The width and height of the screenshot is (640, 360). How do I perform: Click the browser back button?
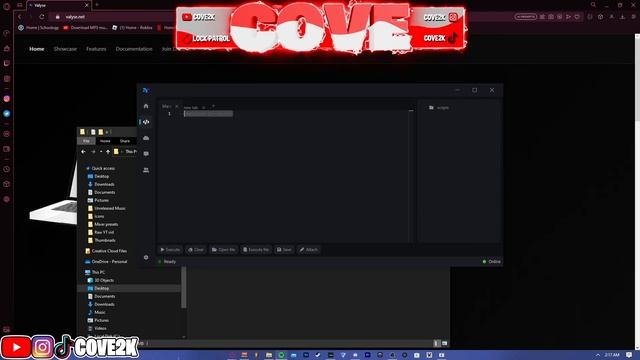pyautogui.click(x=19, y=17)
